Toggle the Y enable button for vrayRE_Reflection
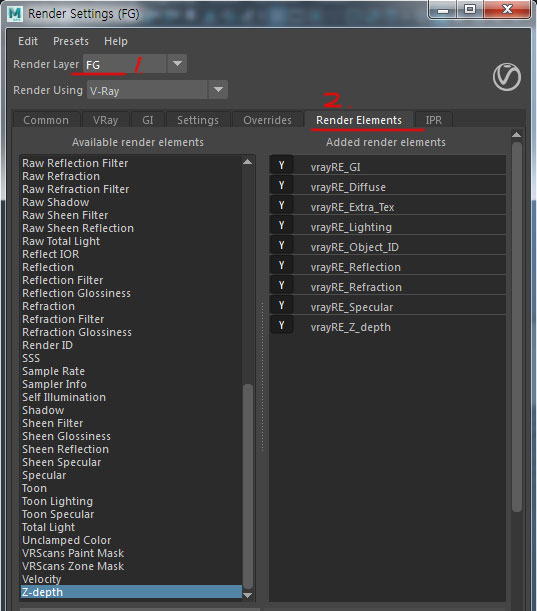The image size is (537, 611). pyautogui.click(x=281, y=265)
